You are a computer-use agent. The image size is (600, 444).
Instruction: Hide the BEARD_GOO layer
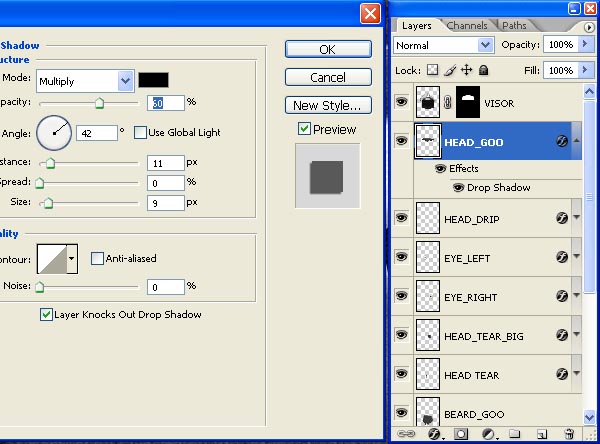click(x=401, y=413)
